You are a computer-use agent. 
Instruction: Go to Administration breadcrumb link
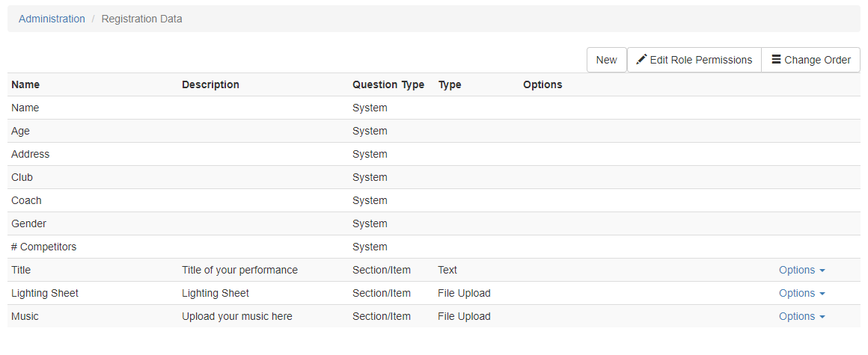pyautogui.click(x=52, y=19)
